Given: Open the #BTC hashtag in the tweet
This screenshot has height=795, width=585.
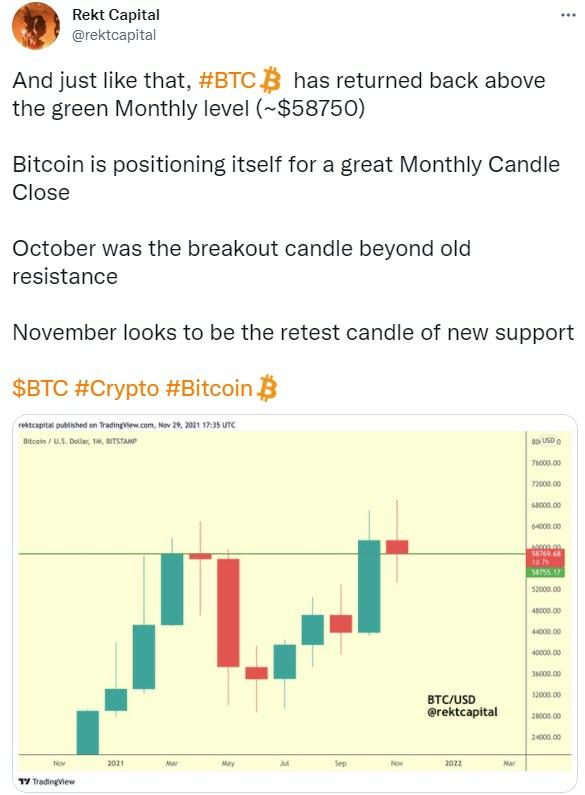Looking at the screenshot, I should [x=227, y=80].
